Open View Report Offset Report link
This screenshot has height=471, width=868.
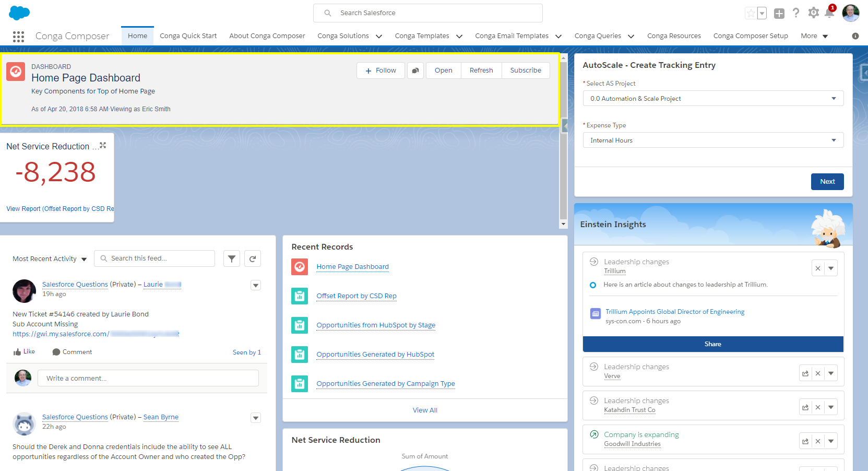coord(60,209)
